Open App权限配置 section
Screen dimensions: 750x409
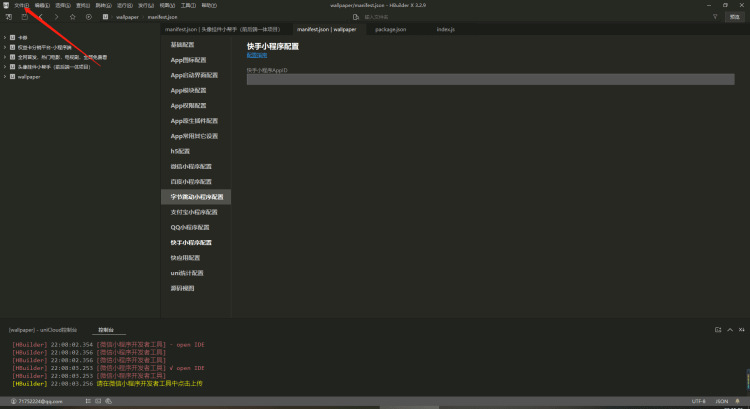(x=188, y=106)
